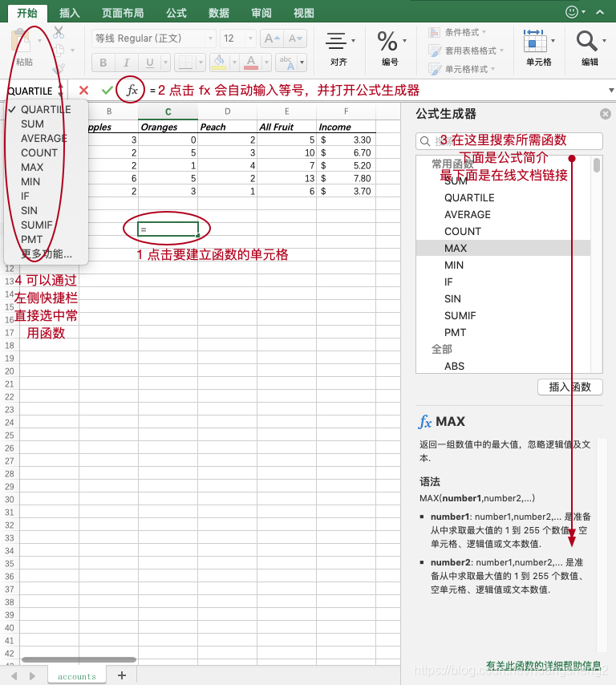616x685 pixels.
Task: Decrease font size with smaller A icon
Action: 295,39
